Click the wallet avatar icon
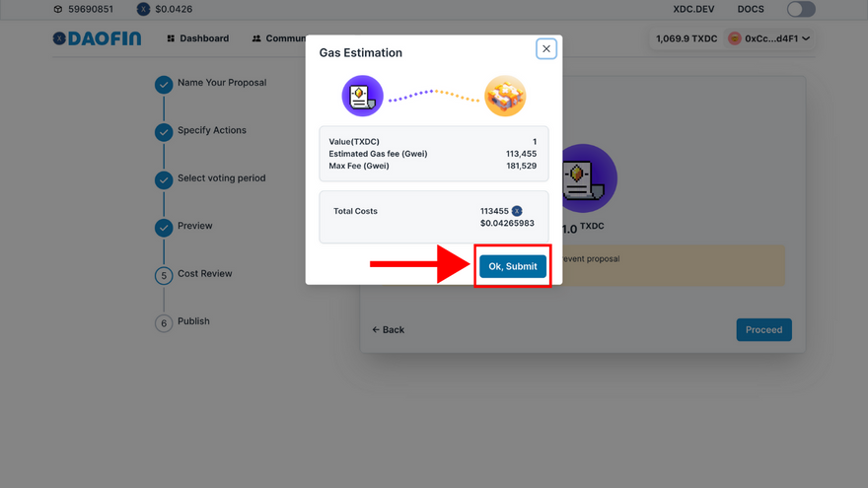The image size is (868, 488). pyautogui.click(x=735, y=38)
